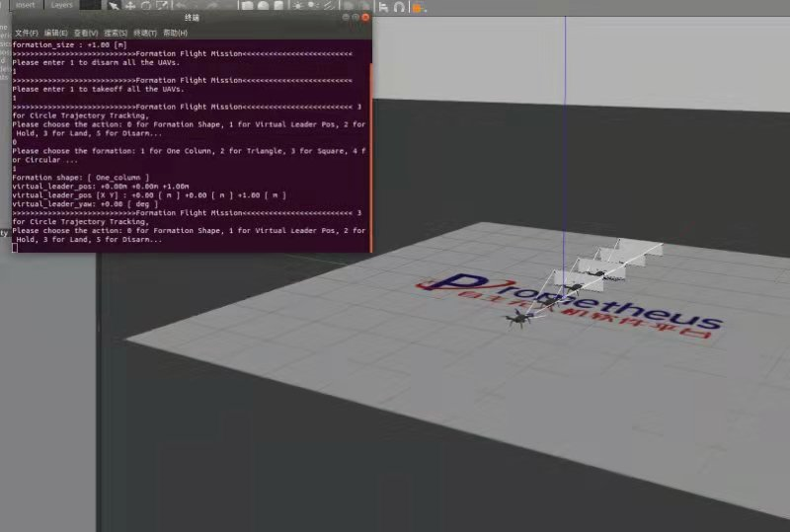This screenshot has width=790, height=532.
Task: Activate the rotate mode tool
Action: tap(146, 6)
